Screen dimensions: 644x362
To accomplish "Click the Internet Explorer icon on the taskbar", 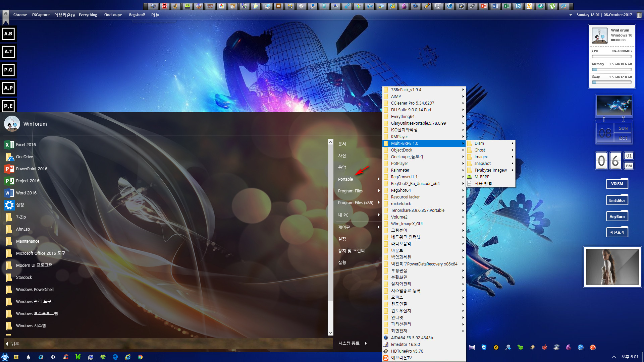I will pos(128,357).
